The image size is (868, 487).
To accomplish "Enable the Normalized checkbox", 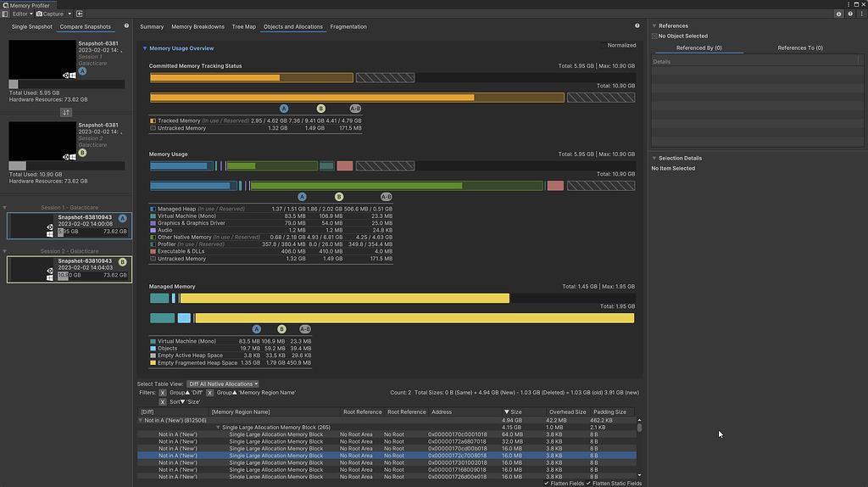I will pyautogui.click(x=604, y=45).
